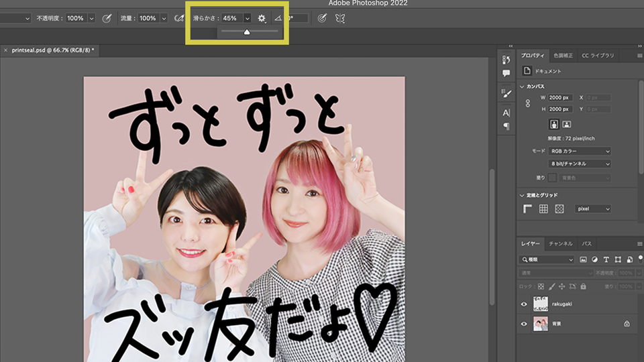Image resolution: width=644 pixels, height=362 pixels.
Task: Collapse the 定規とグリッド section
Action: point(522,195)
